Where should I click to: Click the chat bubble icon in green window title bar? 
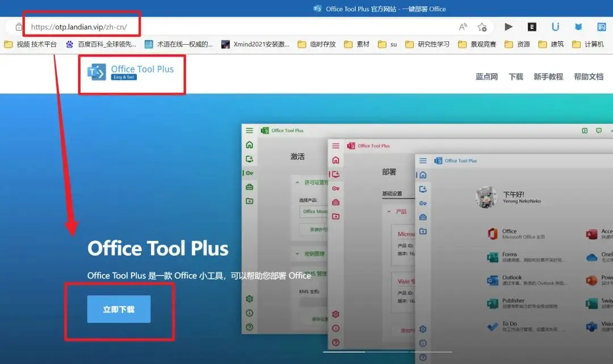pyautogui.click(x=599, y=130)
